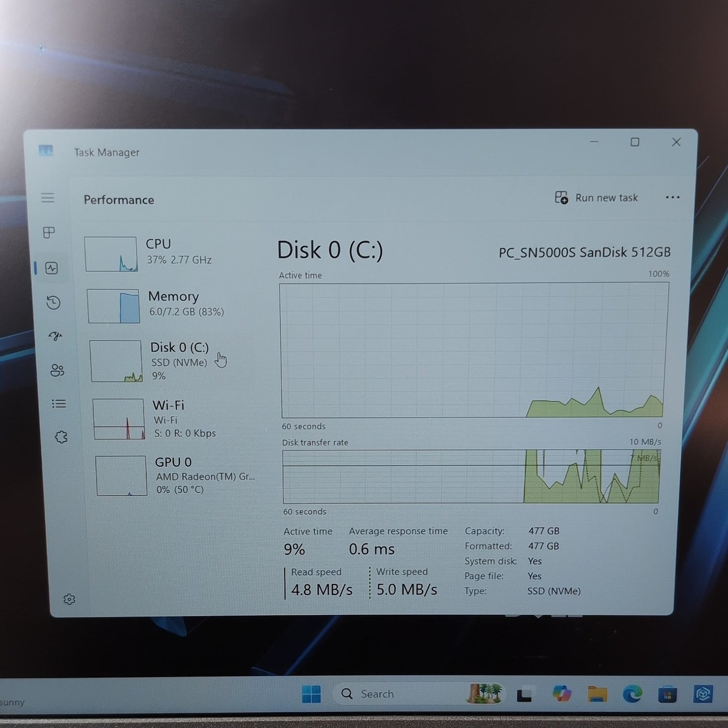Image resolution: width=728 pixels, height=728 pixels.
Task: Click the Disk transfer rate graph
Action: point(471,477)
